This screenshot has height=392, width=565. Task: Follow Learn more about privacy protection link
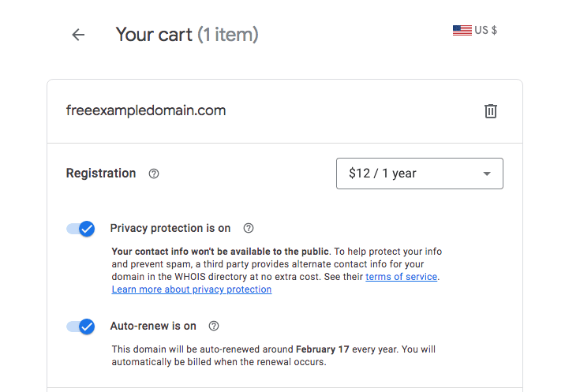click(x=192, y=289)
